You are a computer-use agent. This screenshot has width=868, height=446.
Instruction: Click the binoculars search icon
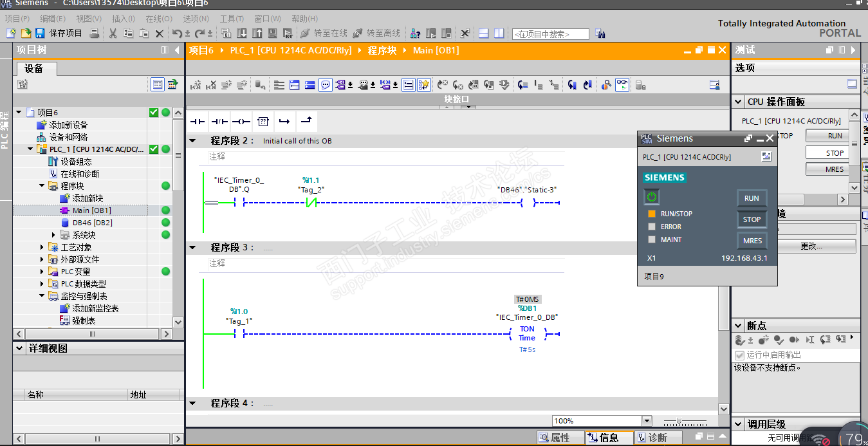[600, 33]
